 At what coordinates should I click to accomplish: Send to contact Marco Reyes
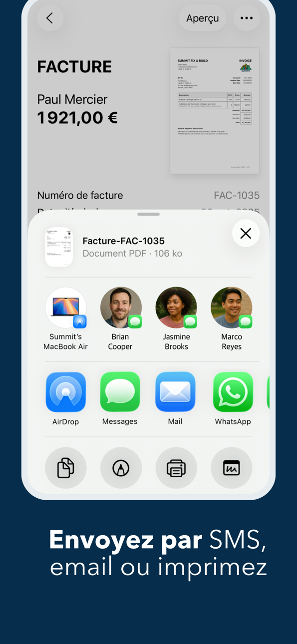[x=231, y=319]
